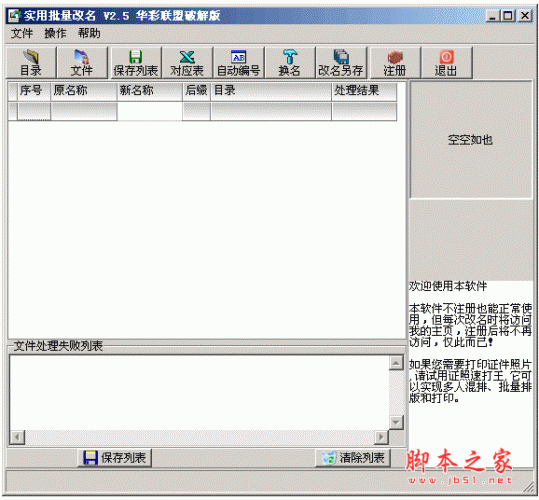The image size is (539, 500).
Task: Click the 清除列表 button
Action: point(353,458)
